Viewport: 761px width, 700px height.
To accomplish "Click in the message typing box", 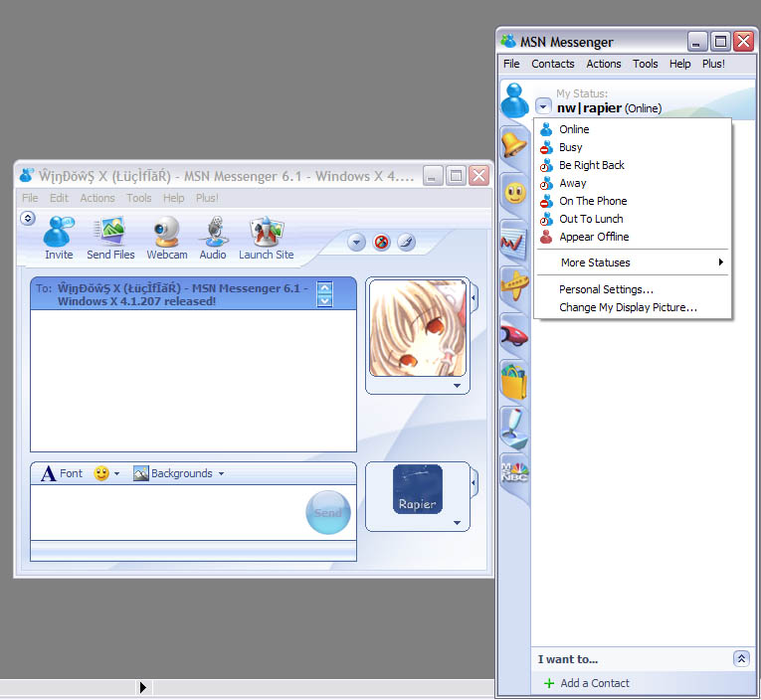I will coord(167,512).
